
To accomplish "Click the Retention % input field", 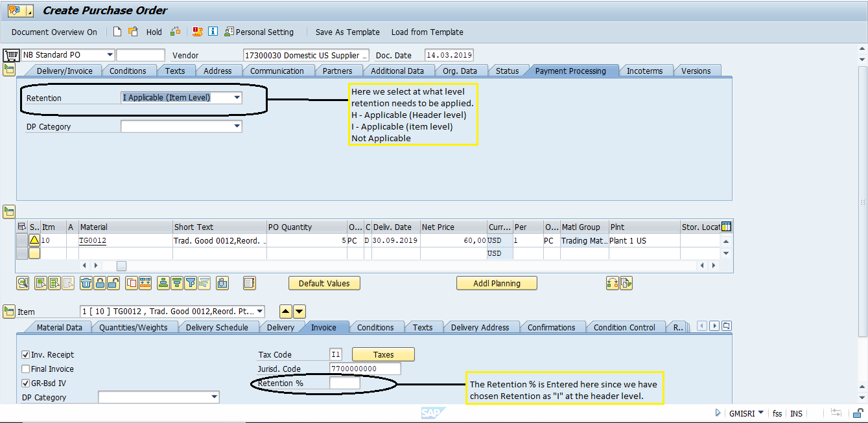I will (x=344, y=383).
